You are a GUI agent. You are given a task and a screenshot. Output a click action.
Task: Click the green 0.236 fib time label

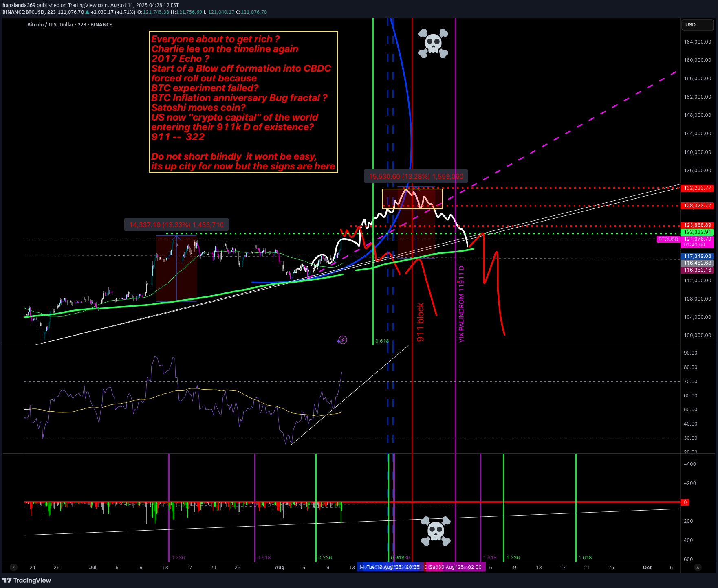(325, 558)
